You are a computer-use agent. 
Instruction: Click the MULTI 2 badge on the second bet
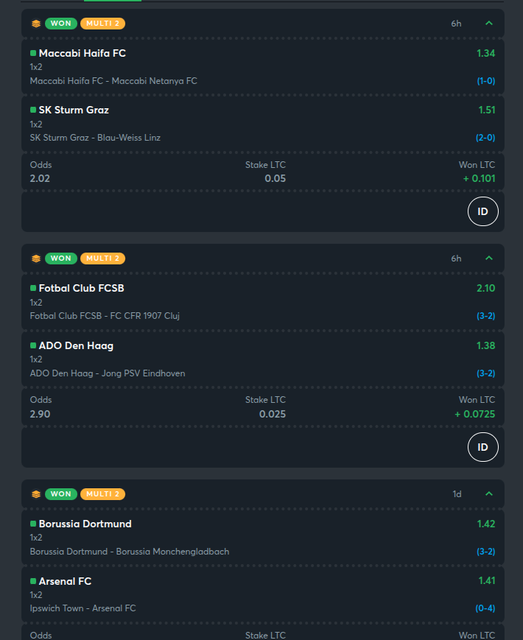(x=103, y=258)
